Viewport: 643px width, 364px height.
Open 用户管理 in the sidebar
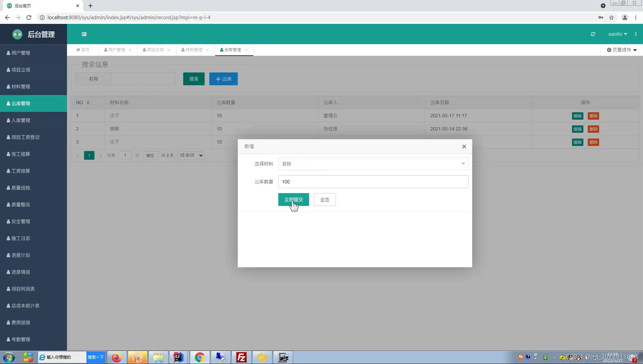click(x=33, y=53)
